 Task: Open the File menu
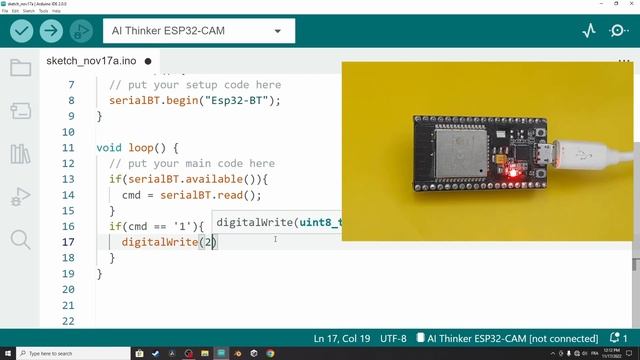coord(5,11)
